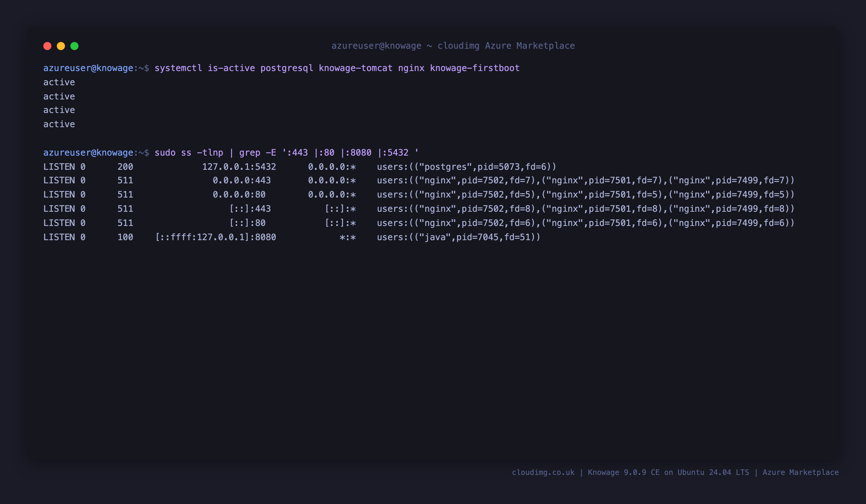The width and height of the screenshot is (866, 504).
Task: Click the red close window button
Action: point(47,46)
